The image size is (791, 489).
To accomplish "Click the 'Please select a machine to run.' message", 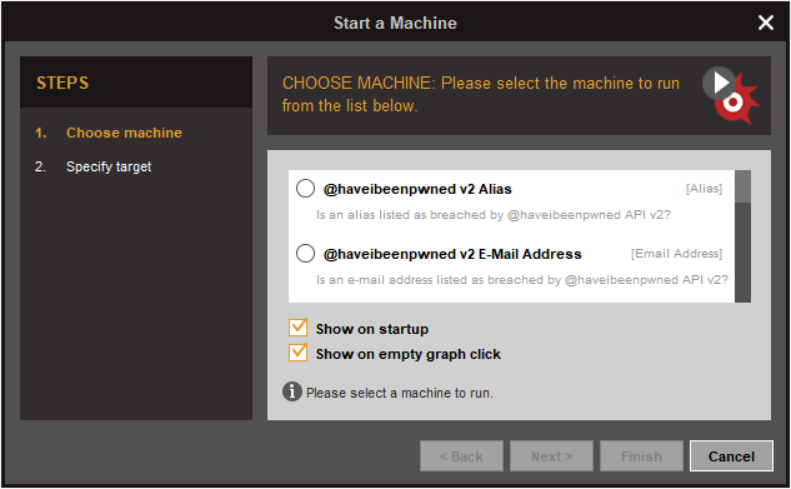I will (400, 393).
